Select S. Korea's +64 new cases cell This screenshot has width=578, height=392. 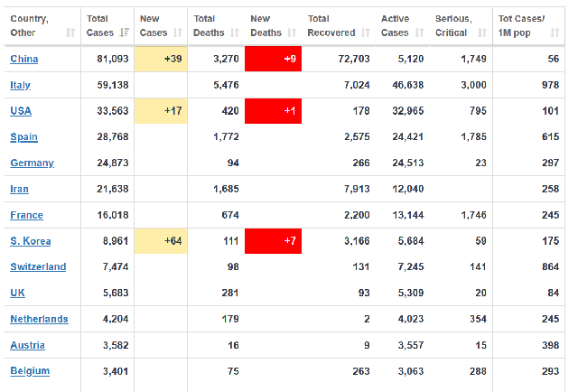point(161,241)
